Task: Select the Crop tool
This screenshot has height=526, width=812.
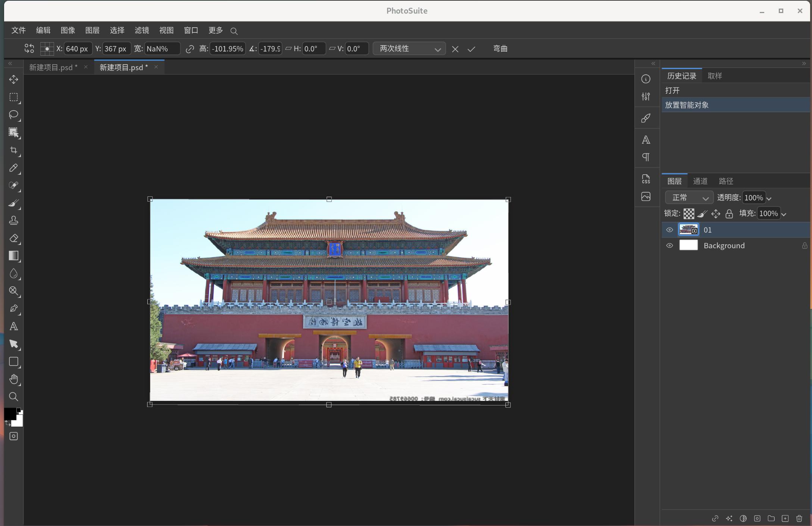Action: pyautogui.click(x=14, y=150)
